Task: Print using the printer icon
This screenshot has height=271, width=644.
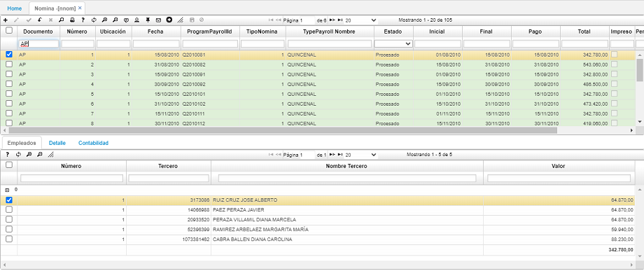Action: (72, 20)
